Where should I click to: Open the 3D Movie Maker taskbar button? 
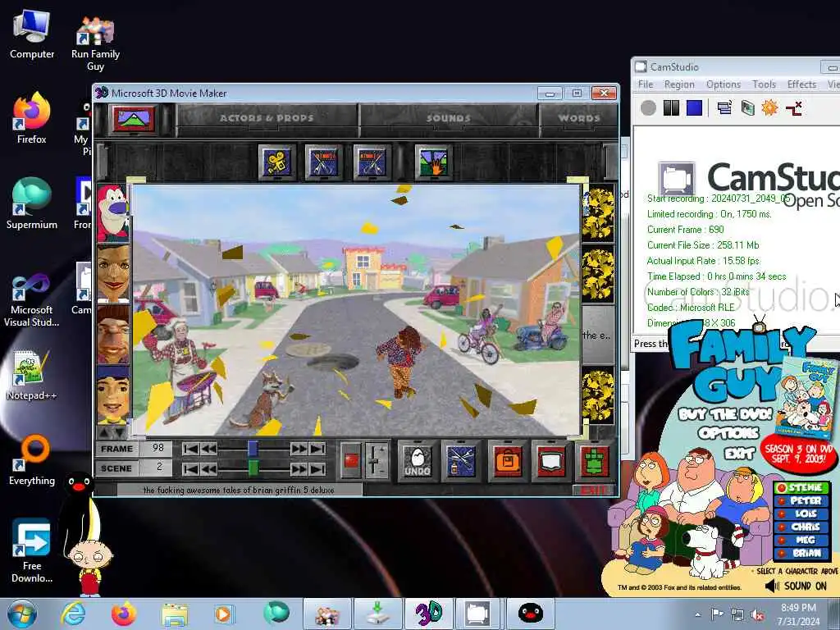coord(428,614)
